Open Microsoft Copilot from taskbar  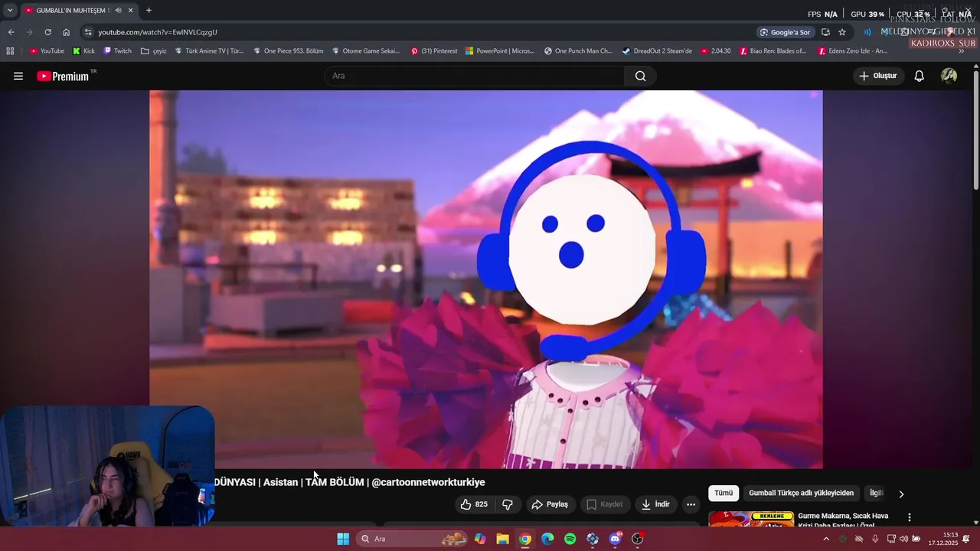click(480, 539)
